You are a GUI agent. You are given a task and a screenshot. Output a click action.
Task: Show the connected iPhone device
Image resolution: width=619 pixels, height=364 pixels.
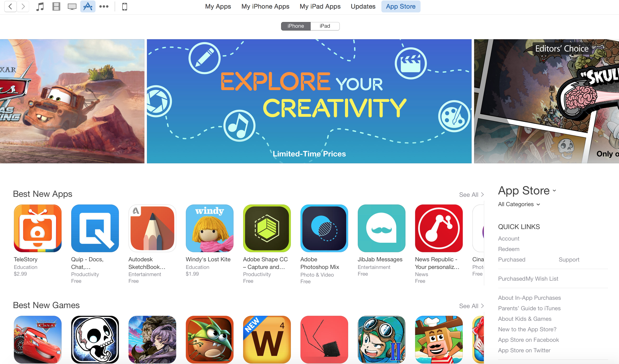124,6
